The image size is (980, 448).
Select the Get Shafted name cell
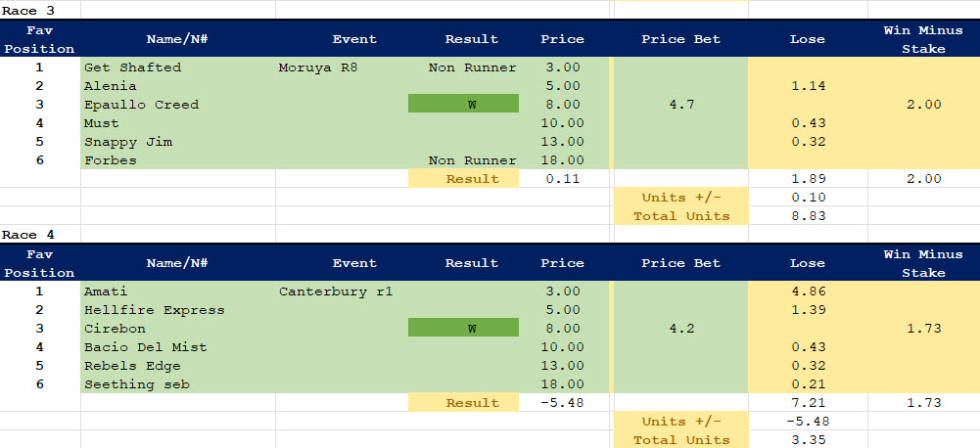tap(132, 67)
